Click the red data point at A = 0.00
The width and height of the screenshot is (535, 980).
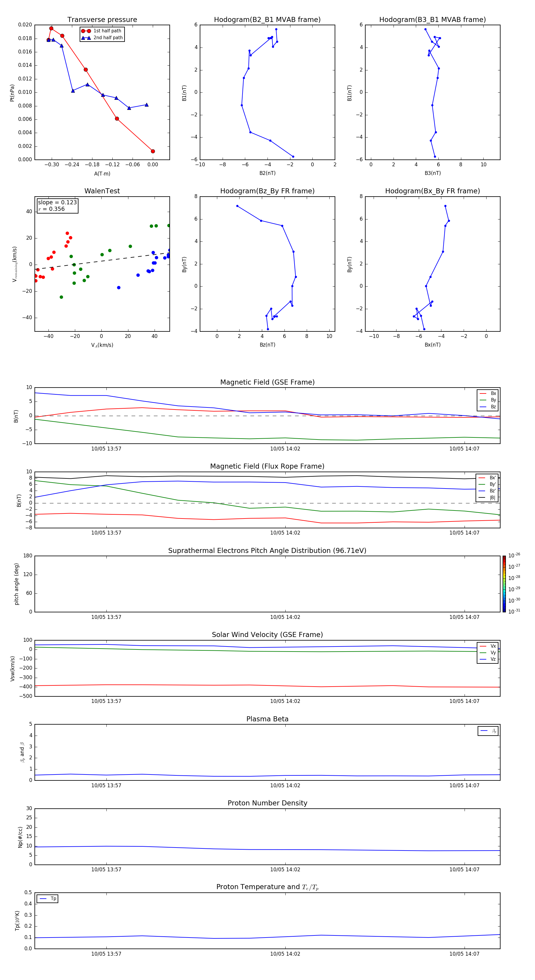pos(153,151)
